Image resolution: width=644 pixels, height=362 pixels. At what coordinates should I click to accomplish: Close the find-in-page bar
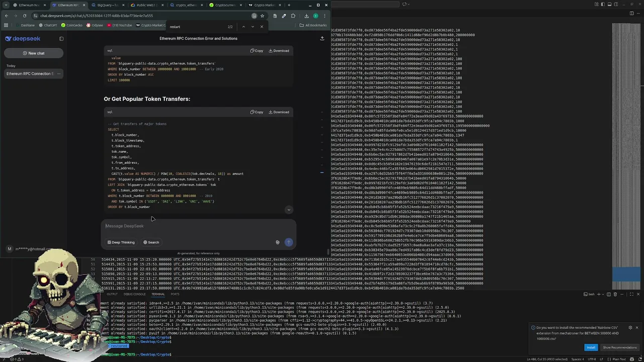tap(262, 27)
